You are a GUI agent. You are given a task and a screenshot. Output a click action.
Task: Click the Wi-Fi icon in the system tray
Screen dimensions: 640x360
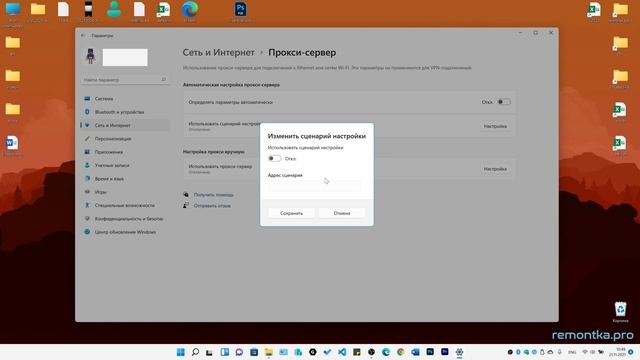click(x=584, y=352)
